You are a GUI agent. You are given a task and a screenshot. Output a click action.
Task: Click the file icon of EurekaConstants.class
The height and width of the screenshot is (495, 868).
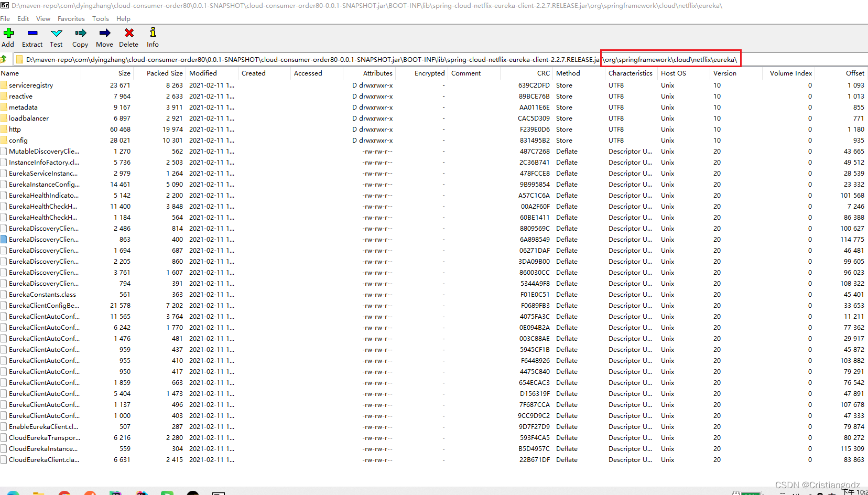point(4,295)
